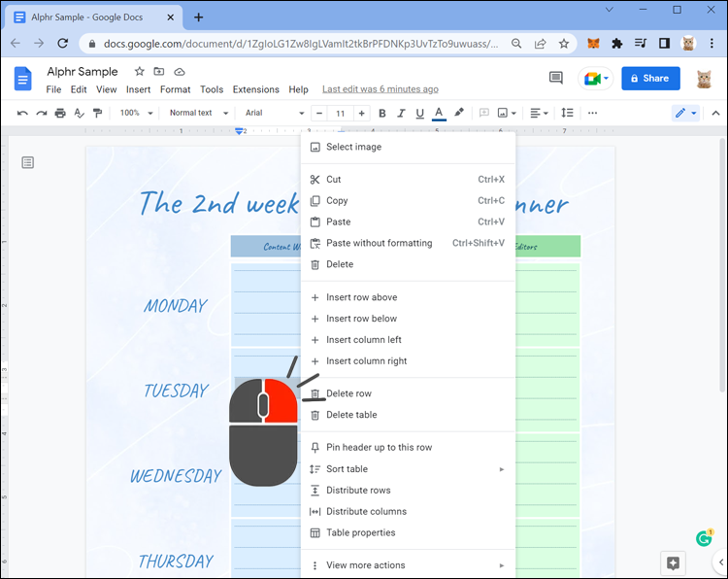Expand the Sort table submenu
Viewport: 728px width, 579px height.
(x=408, y=469)
